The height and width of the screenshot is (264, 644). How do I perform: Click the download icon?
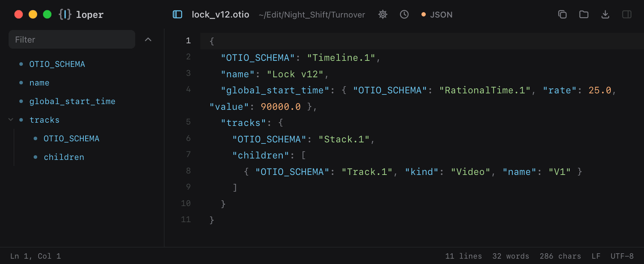605,14
